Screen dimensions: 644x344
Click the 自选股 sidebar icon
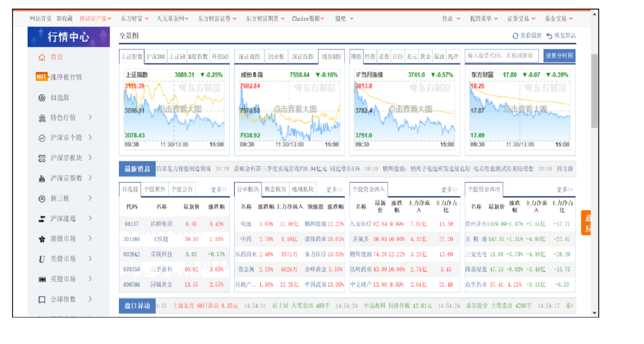coord(42,98)
